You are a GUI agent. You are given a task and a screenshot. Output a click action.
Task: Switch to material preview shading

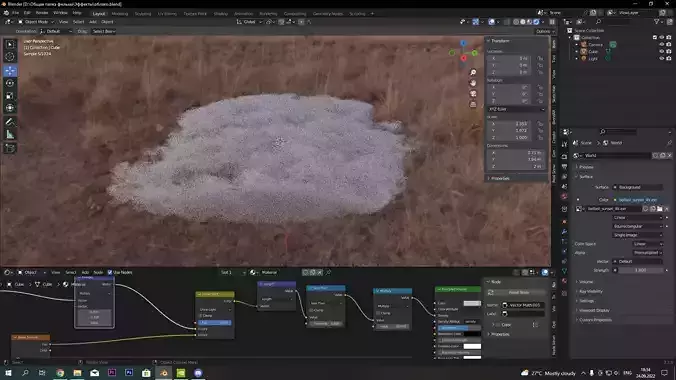530,22
